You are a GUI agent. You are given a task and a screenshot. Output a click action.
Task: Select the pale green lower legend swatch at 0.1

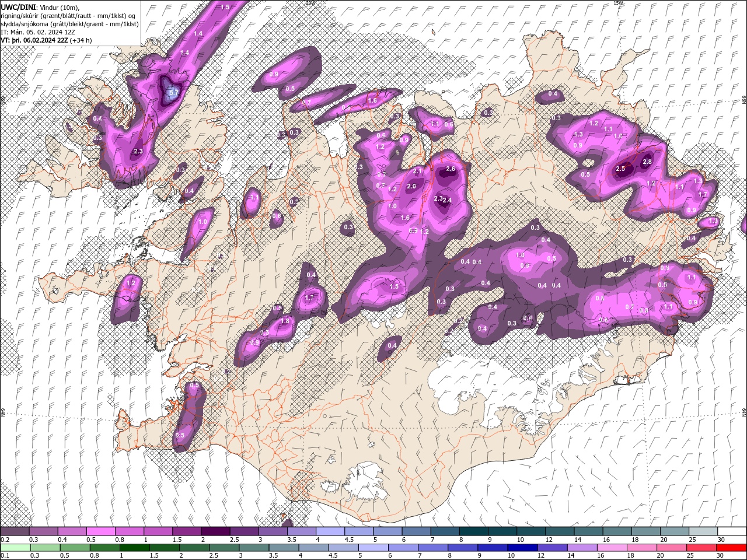[15, 548]
